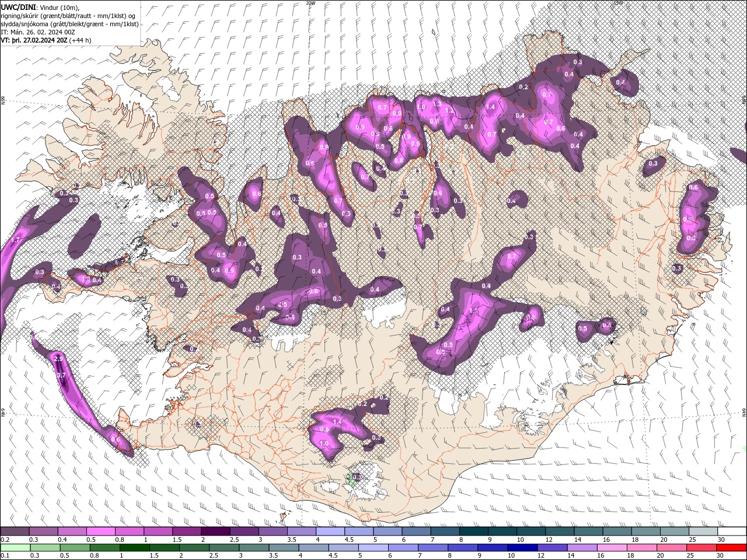Image resolution: width=747 pixels, height=560 pixels.
Task: Pick the light pink rain swatch starting at 16
Action: pyautogui.click(x=613, y=548)
